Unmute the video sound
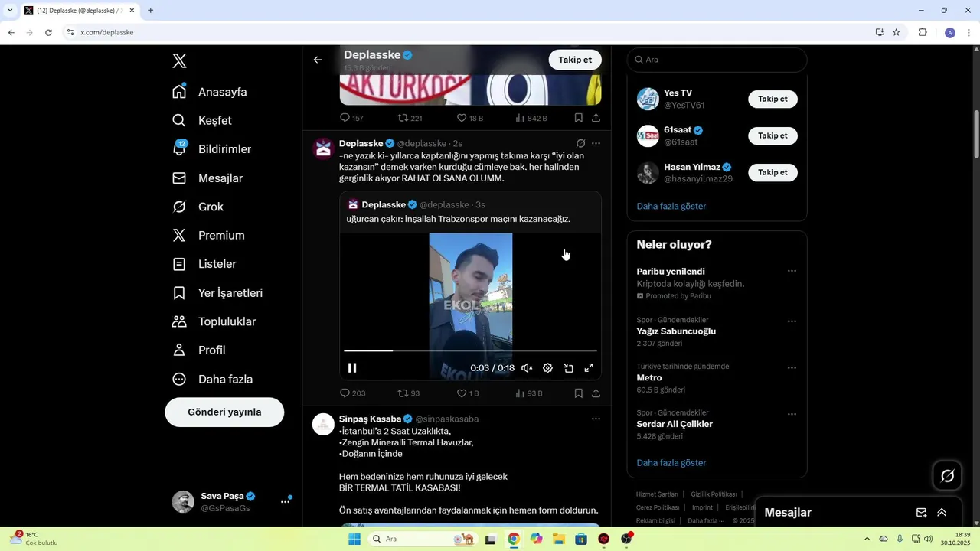The image size is (980, 551). click(527, 368)
